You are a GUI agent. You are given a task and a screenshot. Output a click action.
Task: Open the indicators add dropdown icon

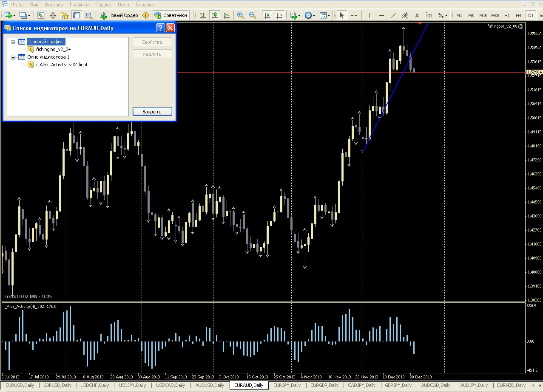click(295, 15)
